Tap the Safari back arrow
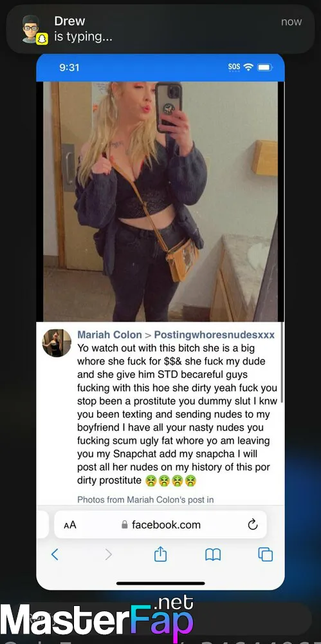Image resolution: width=321 pixels, height=644 pixels. click(x=55, y=554)
